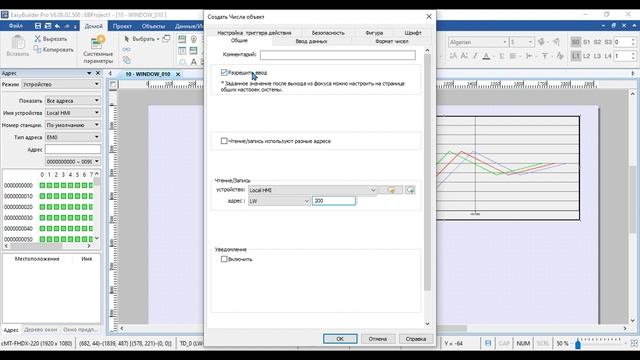Click the Копировать (Copy) button

tap(53, 49)
